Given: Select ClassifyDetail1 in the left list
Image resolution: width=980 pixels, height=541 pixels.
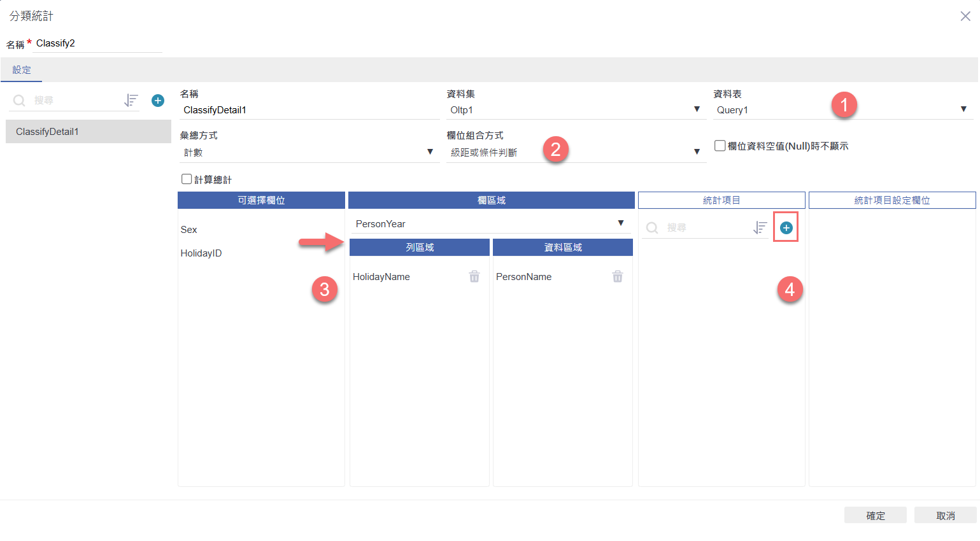Looking at the screenshot, I should click(x=89, y=132).
